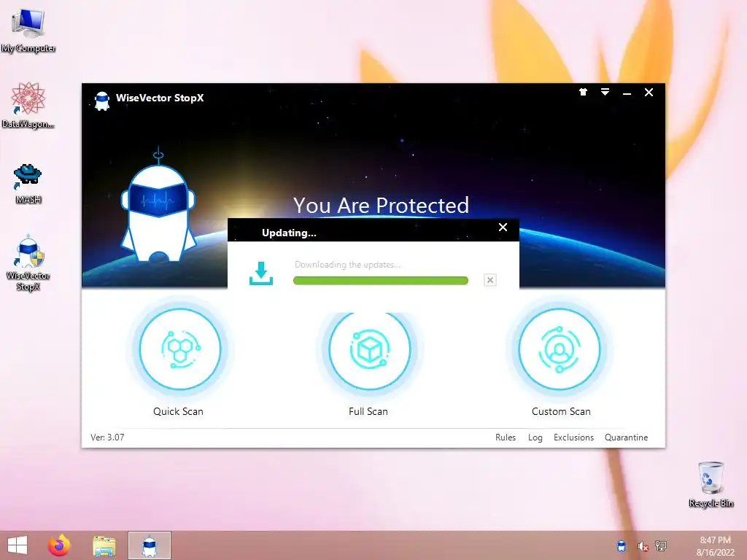Start a Quick Scan with the hexagon icon
The width and height of the screenshot is (747, 560).
point(179,349)
